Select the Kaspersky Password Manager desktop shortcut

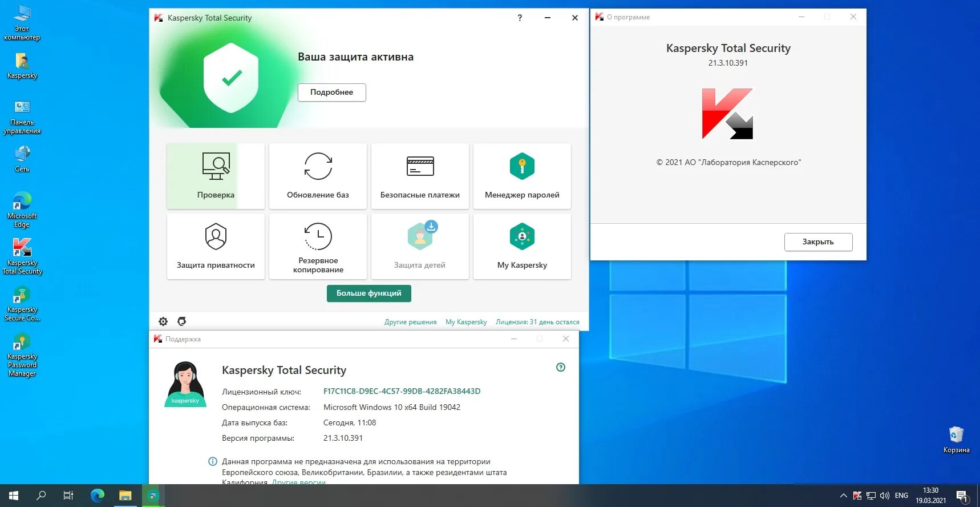click(x=22, y=355)
